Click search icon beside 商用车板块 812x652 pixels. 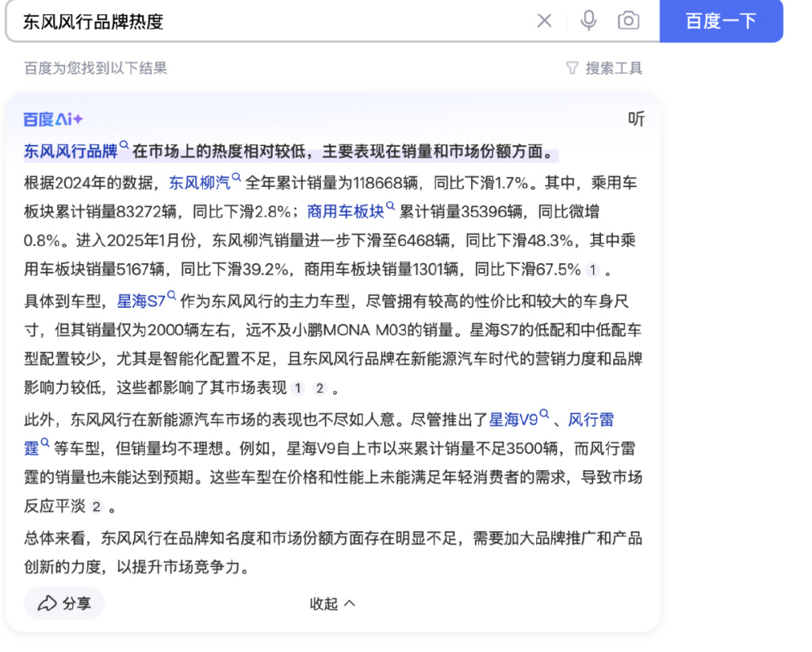click(390, 206)
